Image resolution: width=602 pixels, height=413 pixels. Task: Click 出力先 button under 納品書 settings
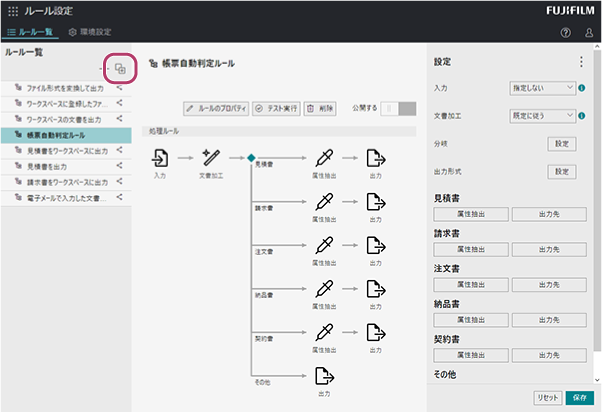pyautogui.click(x=549, y=320)
